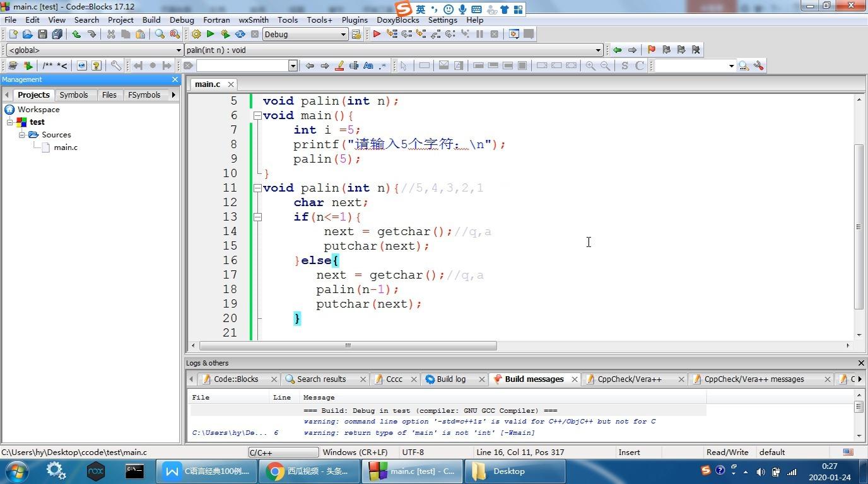Start debugger with red arrow icon
This screenshot has height=484, width=868.
tap(377, 34)
